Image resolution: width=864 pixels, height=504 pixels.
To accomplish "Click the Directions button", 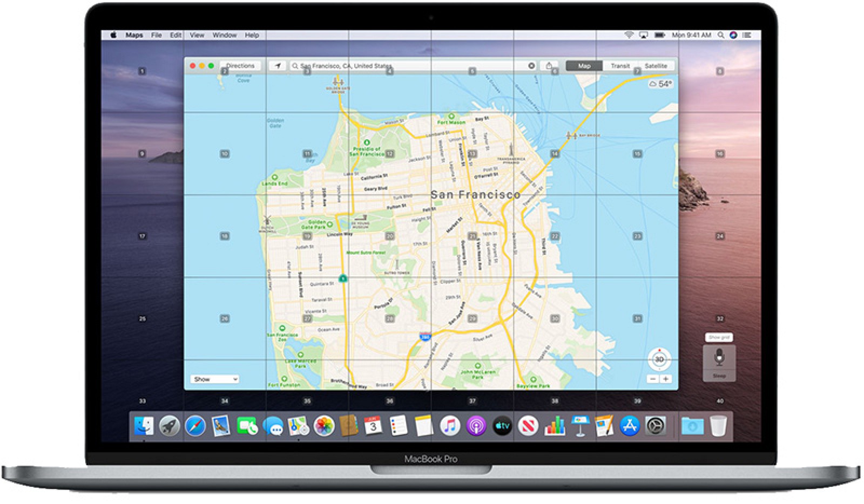I will point(240,66).
